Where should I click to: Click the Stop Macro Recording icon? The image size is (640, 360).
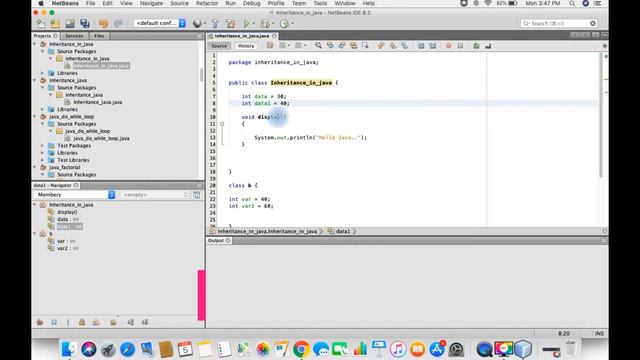coord(460,46)
